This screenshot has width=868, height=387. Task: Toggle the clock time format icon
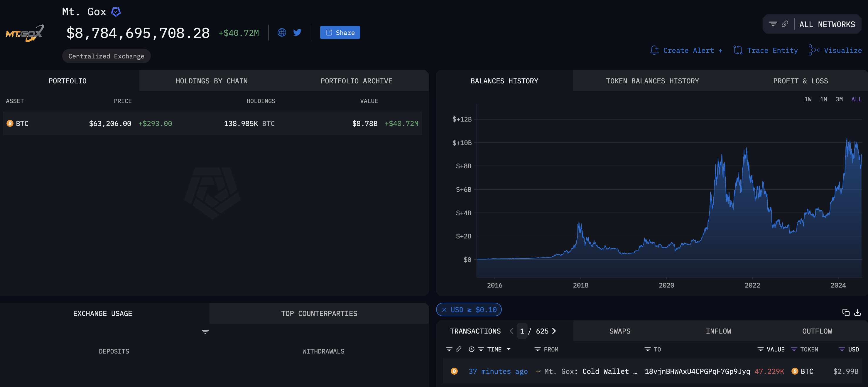point(471,349)
